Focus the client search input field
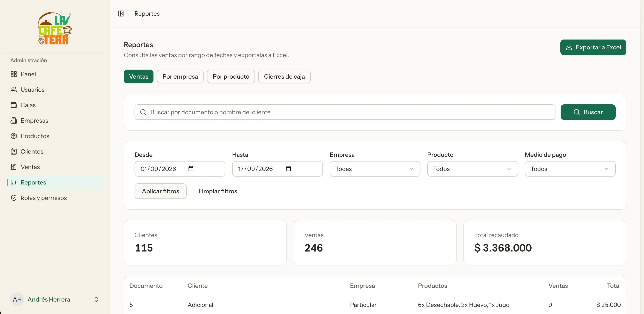The image size is (644, 314). (345, 112)
